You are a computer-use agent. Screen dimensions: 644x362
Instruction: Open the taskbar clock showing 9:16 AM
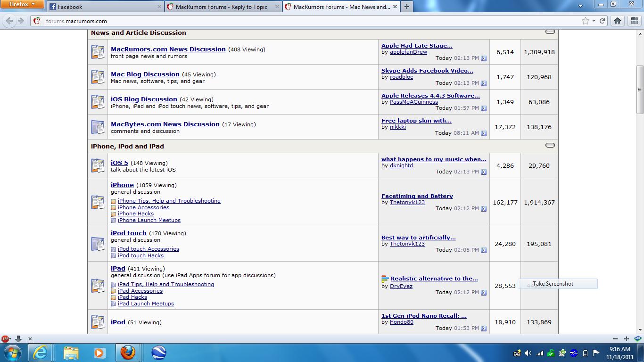coord(620,353)
